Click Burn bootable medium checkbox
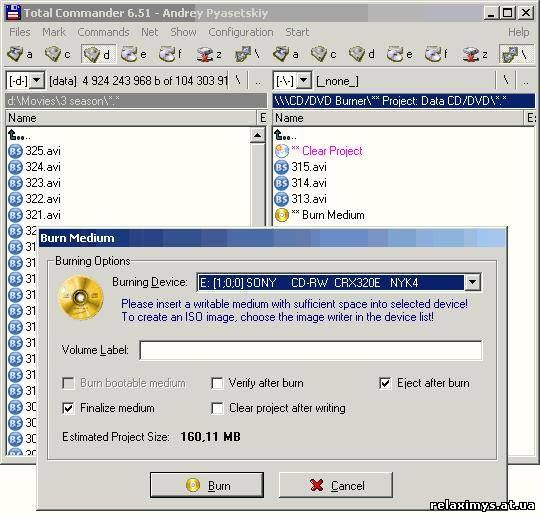This screenshot has height=515, width=540. [68, 383]
